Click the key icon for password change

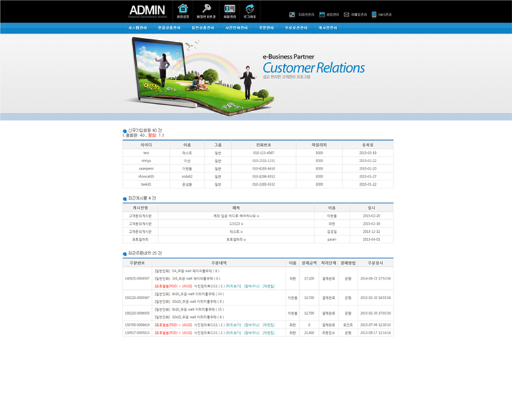[206, 9]
